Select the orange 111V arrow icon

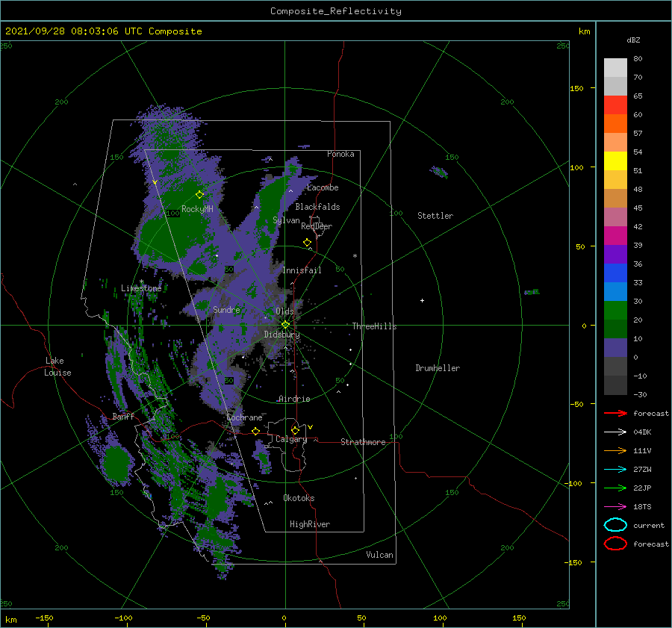click(x=615, y=450)
